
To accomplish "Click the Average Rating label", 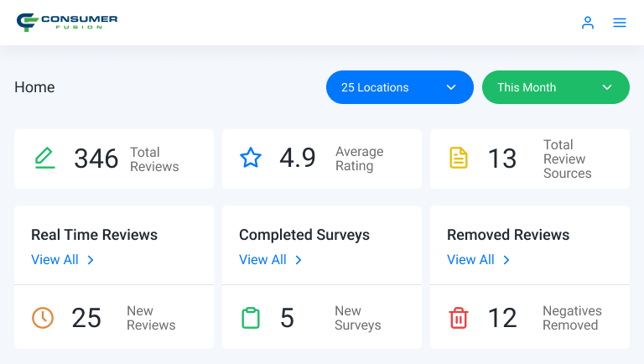I will coord(360,159).
